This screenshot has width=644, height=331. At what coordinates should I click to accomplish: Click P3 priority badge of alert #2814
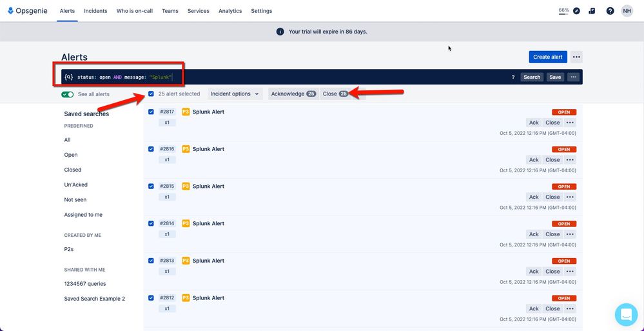[186, 223]
